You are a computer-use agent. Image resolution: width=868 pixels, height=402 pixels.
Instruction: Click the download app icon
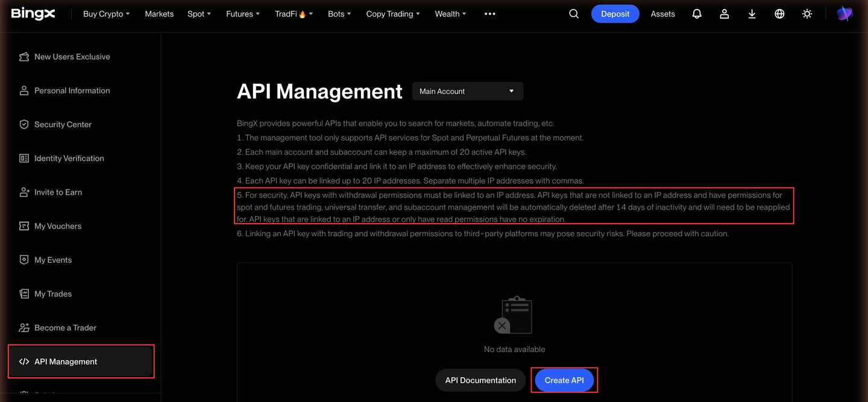752,14
